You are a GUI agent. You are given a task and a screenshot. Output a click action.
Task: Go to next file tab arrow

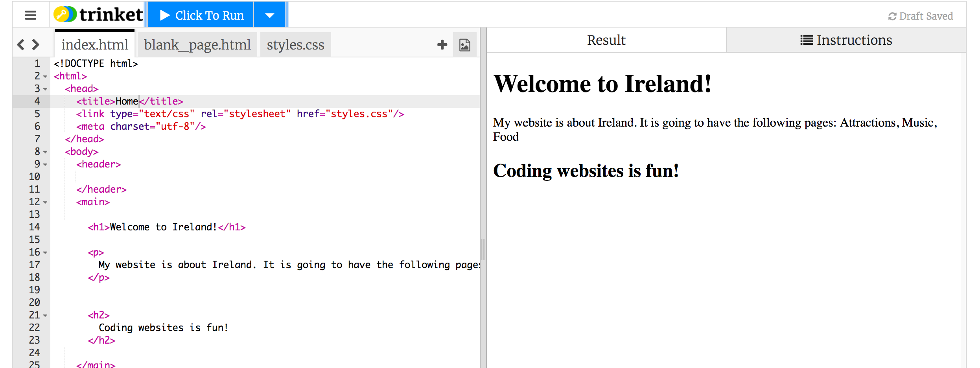coord(36,45)
